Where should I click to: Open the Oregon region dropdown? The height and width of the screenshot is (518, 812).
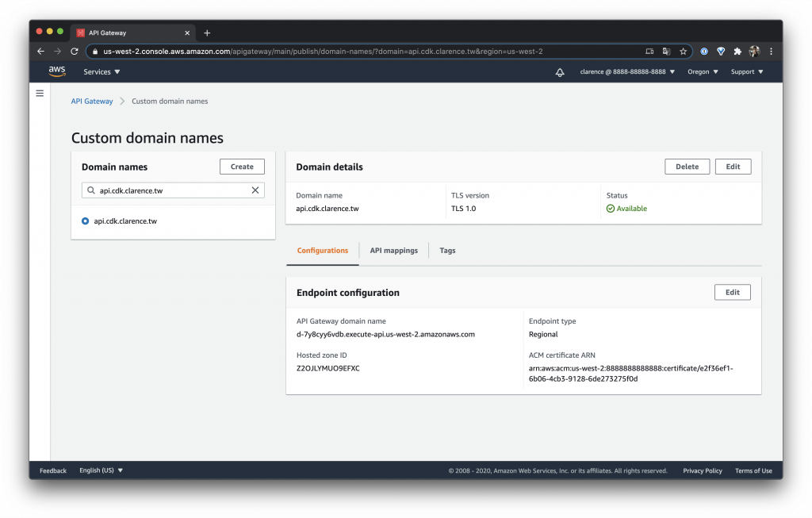tap(703, 72)
